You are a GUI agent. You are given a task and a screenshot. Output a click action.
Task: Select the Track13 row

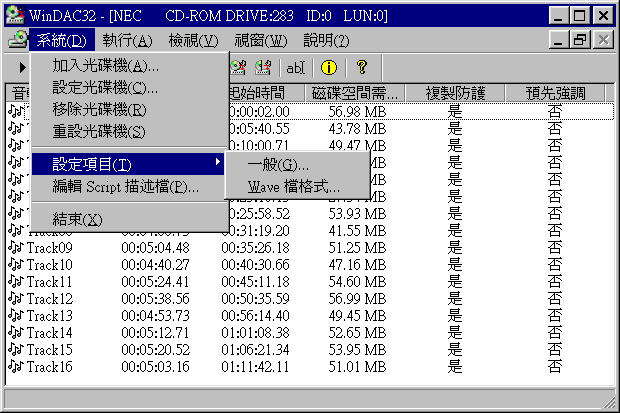(310, 316)
